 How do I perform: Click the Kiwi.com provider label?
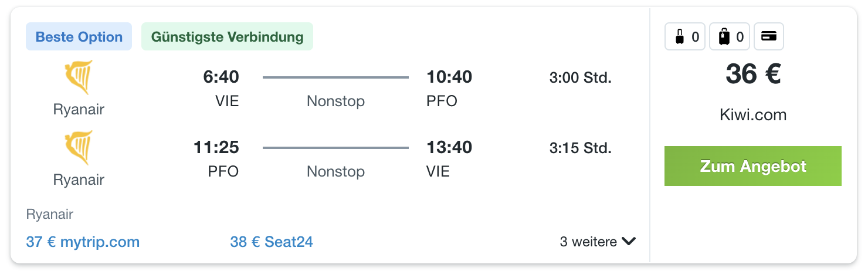pos(753,114)
